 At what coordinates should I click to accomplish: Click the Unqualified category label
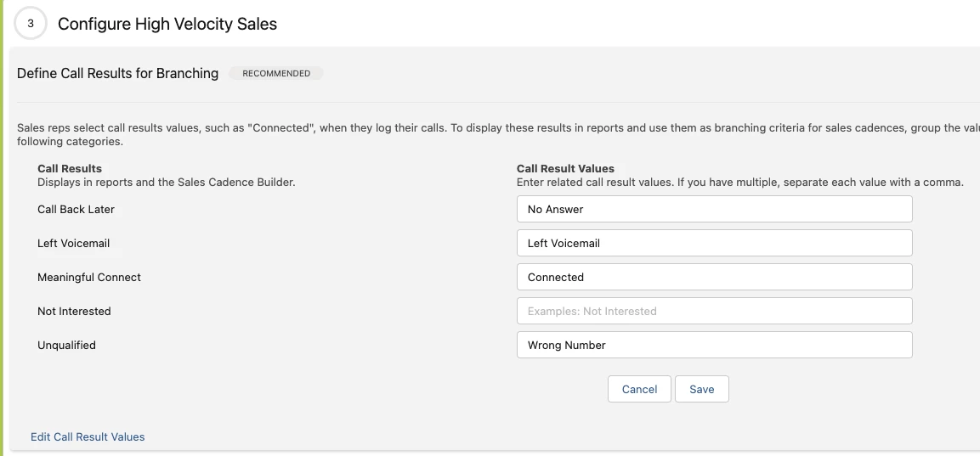66,345
